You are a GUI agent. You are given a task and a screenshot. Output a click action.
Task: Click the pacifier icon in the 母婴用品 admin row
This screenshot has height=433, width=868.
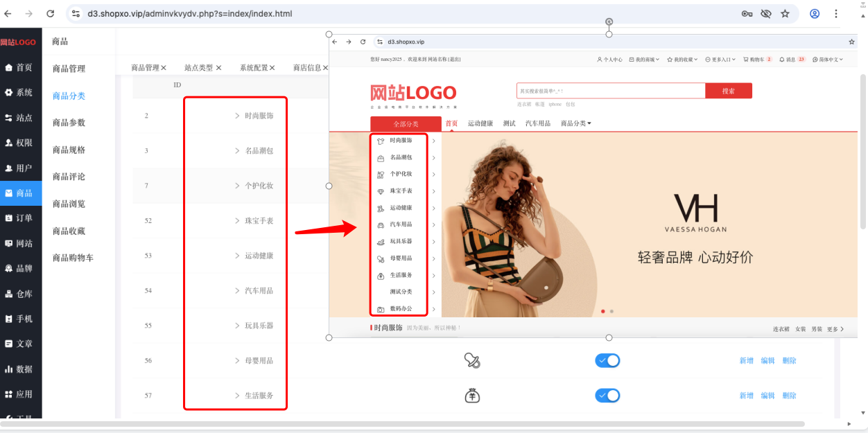click(x=472, y=360)
